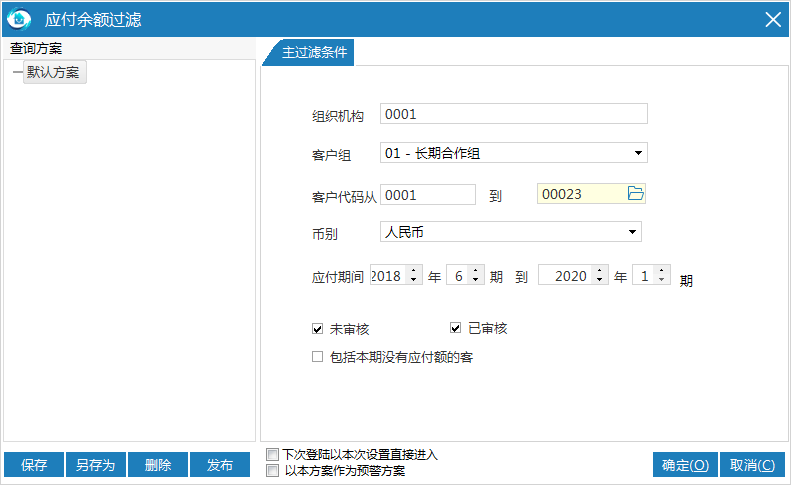The width and height of the screenshot is (791, 485).
Task: Click the 应付期间 label
Action: [337, 277]
